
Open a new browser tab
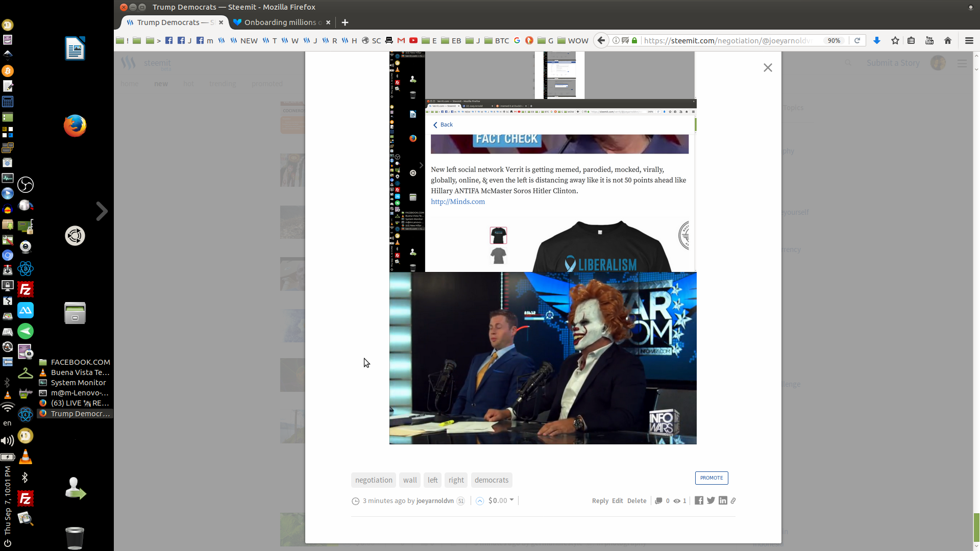tap(345, 22)
